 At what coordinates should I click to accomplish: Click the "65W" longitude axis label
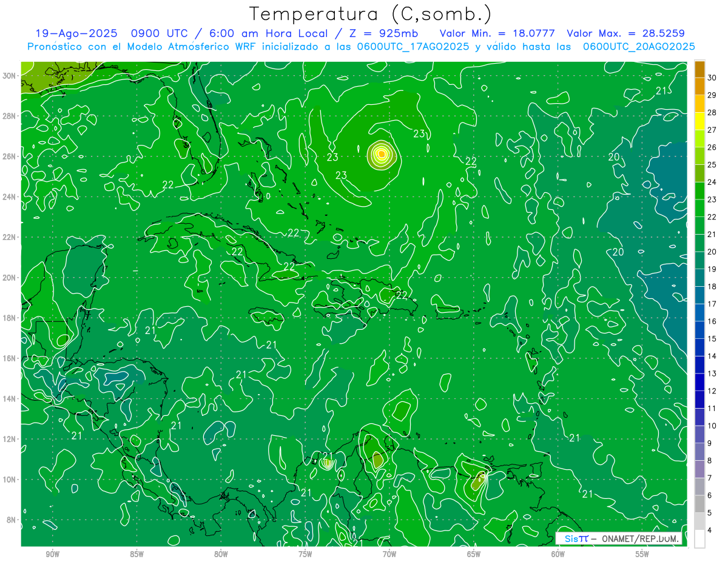pos(474,554)
